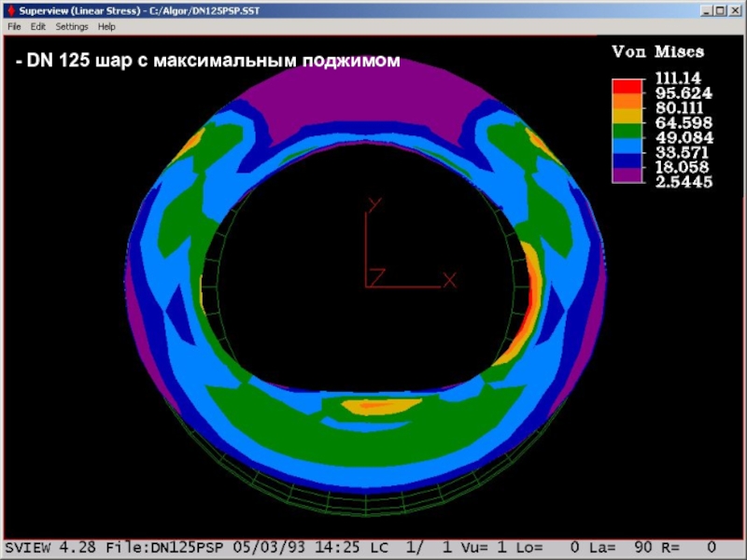The height and width of the screenshot is (560, 747).
Task: Click the window title bar text
Action: coord(139,10)
